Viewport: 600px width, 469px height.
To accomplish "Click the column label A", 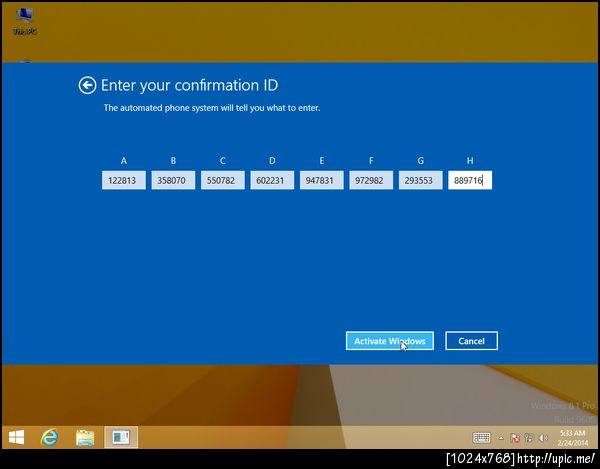I will 124,161.
